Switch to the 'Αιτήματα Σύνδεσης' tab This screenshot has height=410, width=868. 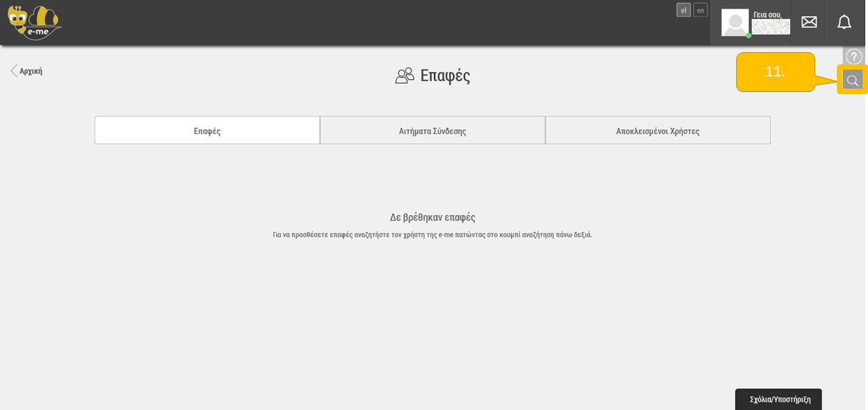pos(433,131)
